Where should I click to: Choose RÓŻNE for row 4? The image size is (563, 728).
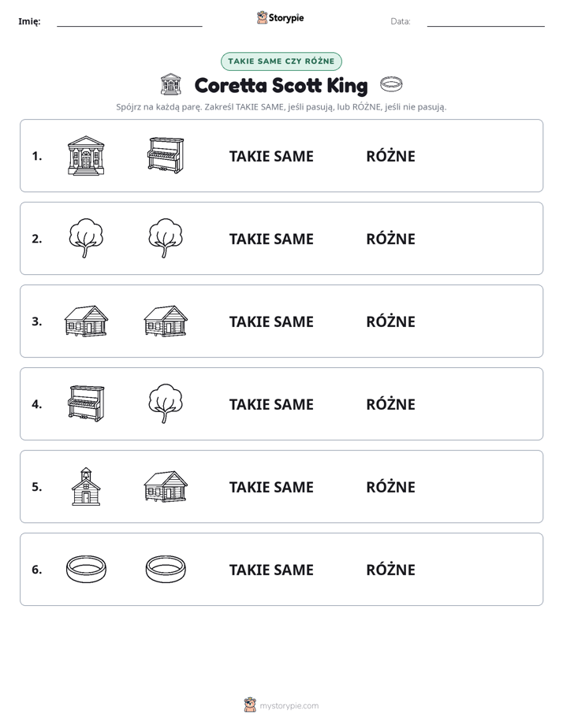(x=390, y=404)
